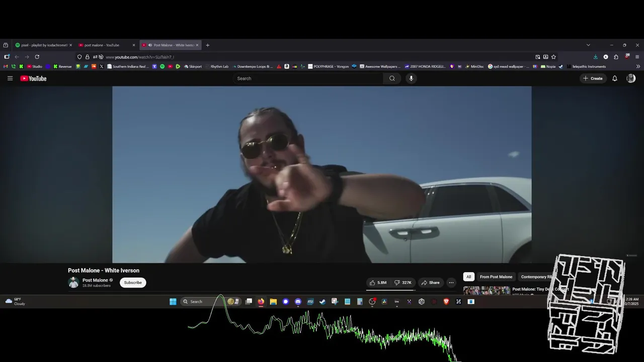Open File Explorer from the taskbar
This screenshot has height=362, width=644.
(273, 302)
